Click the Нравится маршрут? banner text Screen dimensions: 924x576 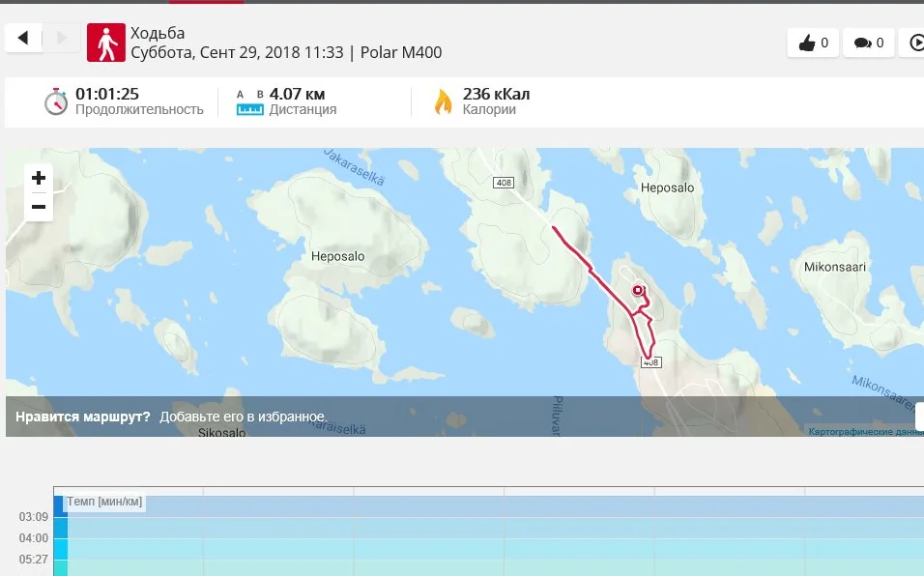[83, 417]
